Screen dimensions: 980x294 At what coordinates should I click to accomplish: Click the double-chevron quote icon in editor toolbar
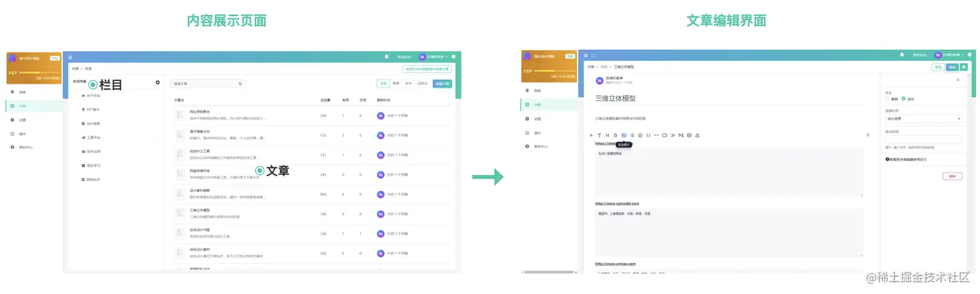(x=673, y=135)
